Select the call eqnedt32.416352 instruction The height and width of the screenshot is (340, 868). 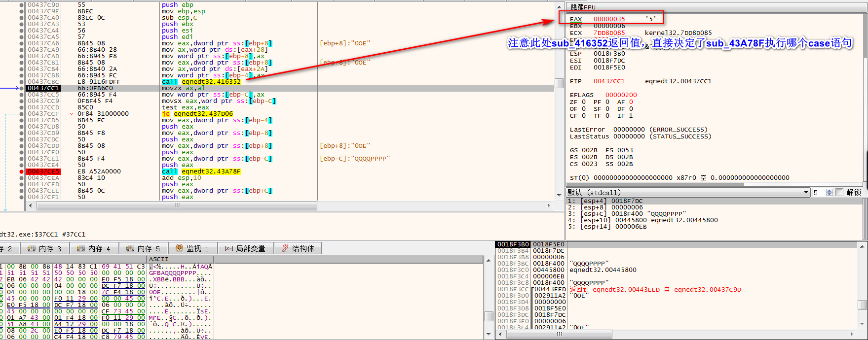coord(201,82)
